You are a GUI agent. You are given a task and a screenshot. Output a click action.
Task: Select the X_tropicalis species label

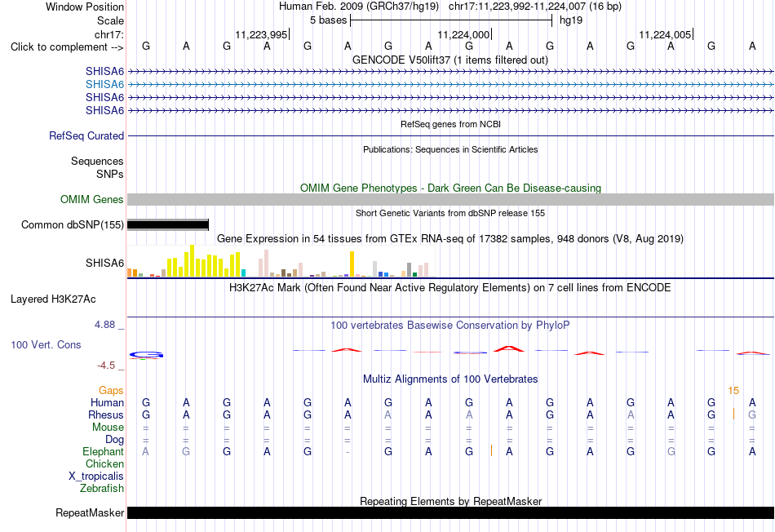click(x=96, y=477)
